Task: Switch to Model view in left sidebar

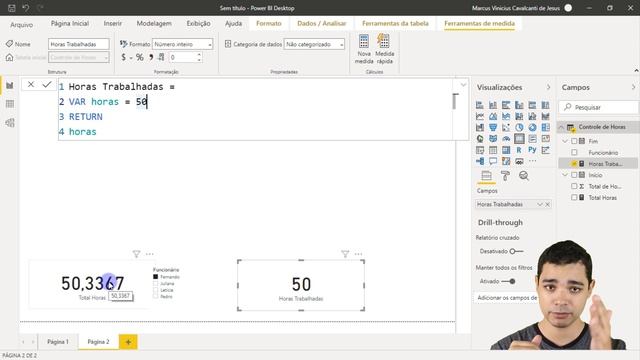Action: coord(10,122)
